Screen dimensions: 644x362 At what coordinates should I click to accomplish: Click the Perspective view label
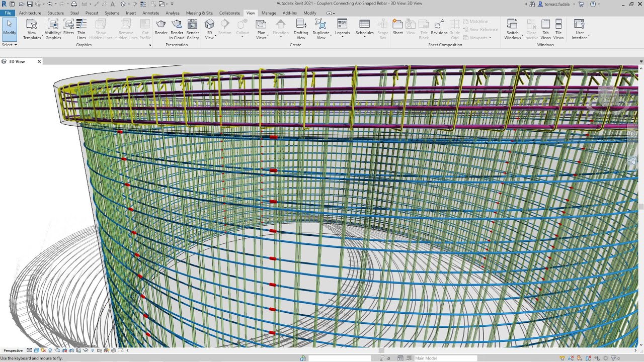click(x=13, y=350)
